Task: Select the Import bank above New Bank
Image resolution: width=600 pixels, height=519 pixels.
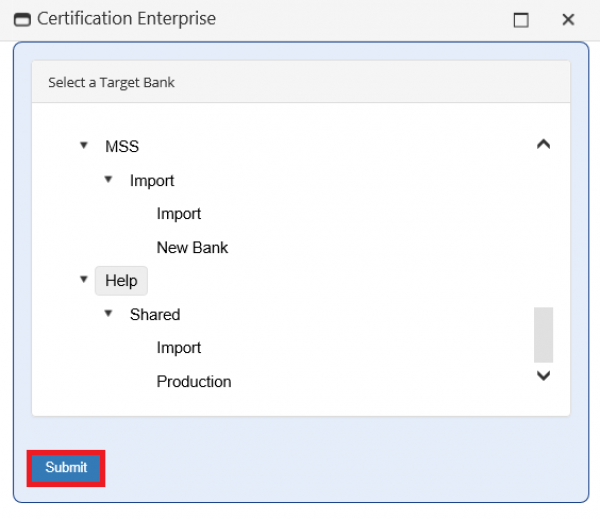Action: coord(179,214)
